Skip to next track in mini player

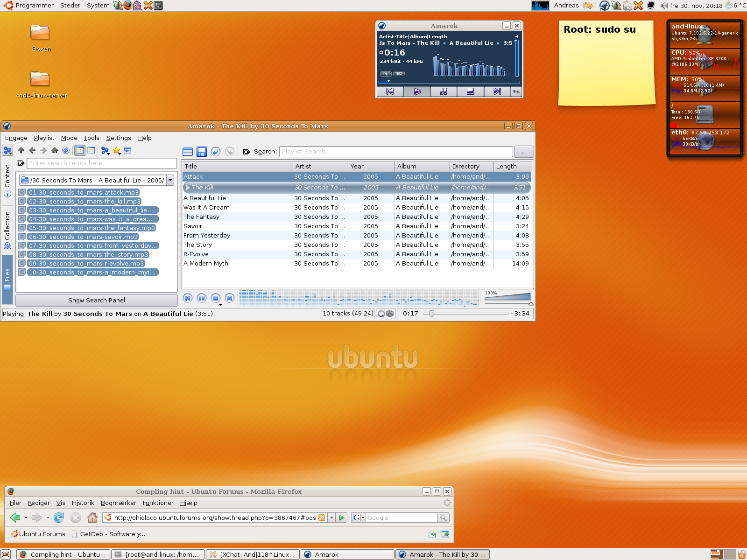(x=497, y=91)
